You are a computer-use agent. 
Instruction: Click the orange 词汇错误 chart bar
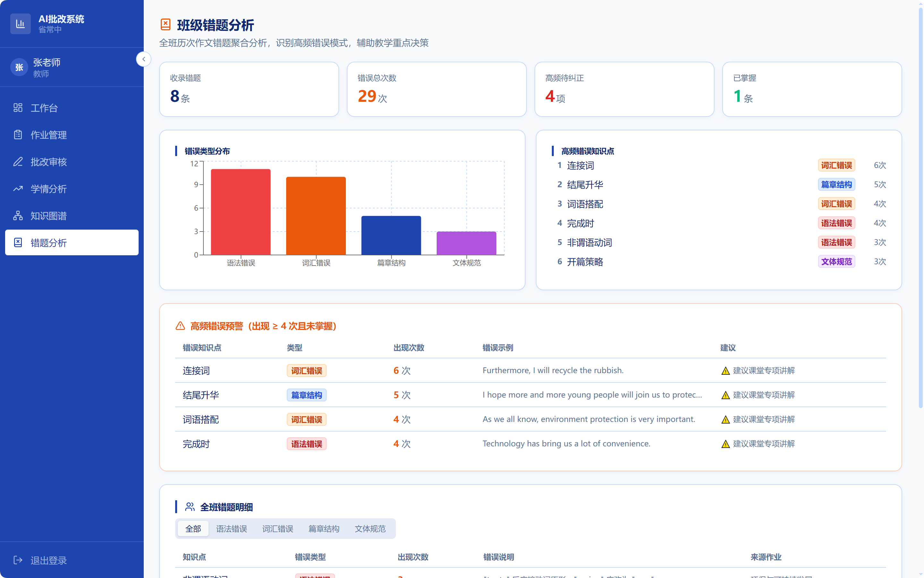click(x=316, y=216)
